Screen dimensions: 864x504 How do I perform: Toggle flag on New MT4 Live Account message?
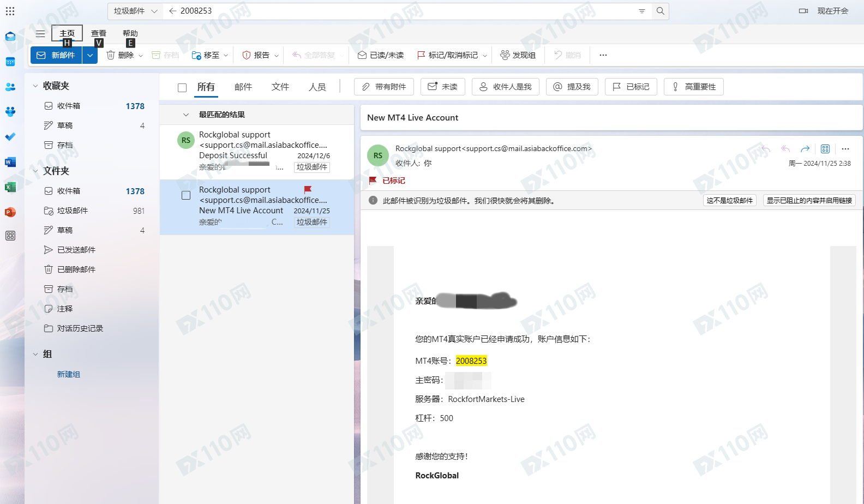(308, 189)
